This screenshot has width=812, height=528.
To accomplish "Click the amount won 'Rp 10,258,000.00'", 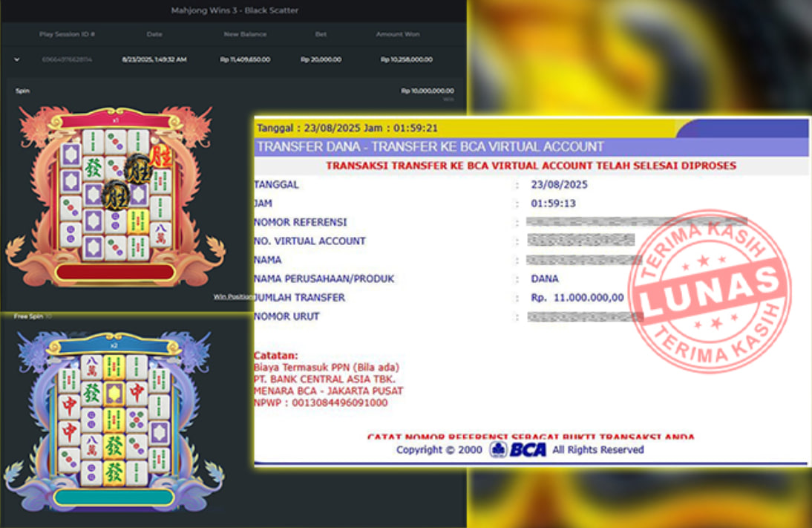I will click(407, 59).
